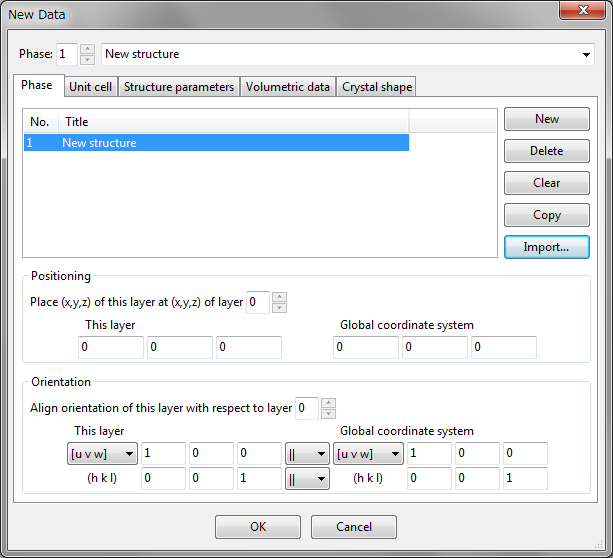
Task: Switch to the Unit cell tab
Action: pos(92,87)
